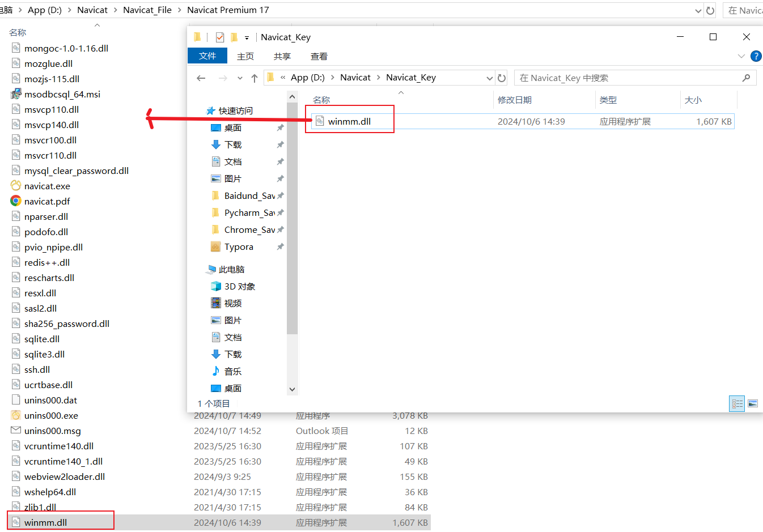Click Navicat_Key in the address breadcrumb

coord(411,78)
